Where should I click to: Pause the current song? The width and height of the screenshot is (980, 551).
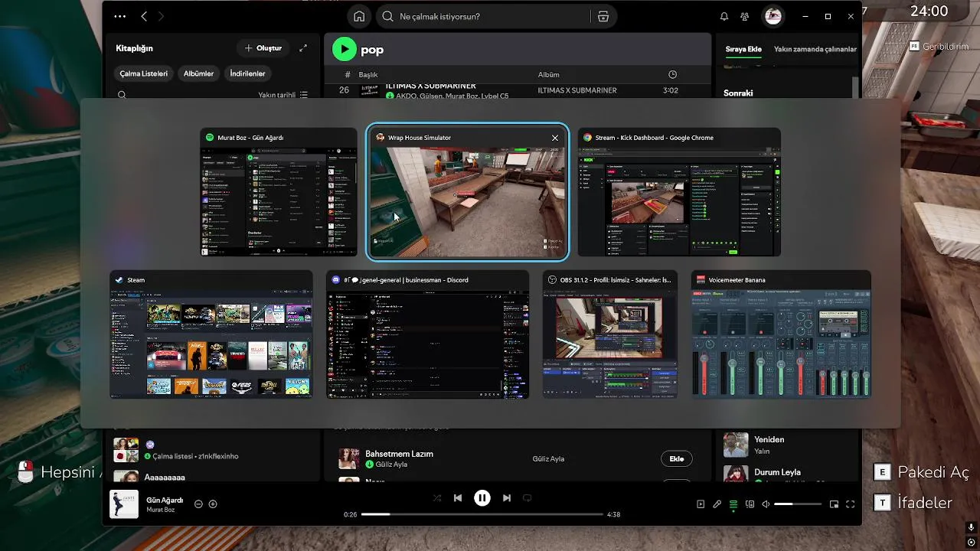482,498
